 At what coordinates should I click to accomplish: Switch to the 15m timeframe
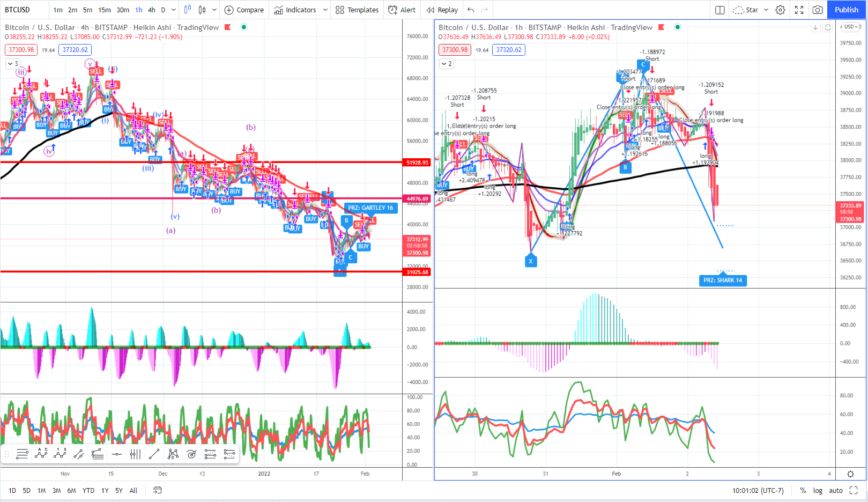click(x=105, y=10)
